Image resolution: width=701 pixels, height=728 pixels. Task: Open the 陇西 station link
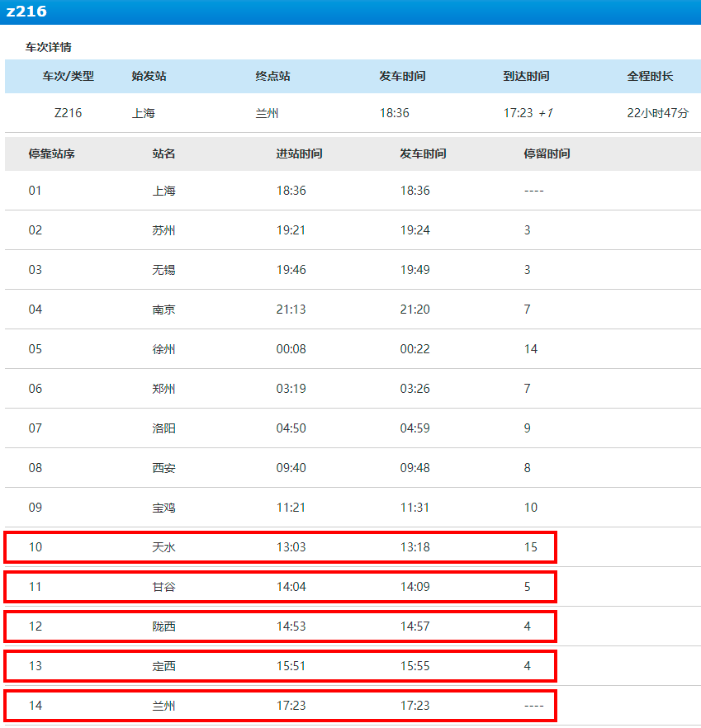163,626
